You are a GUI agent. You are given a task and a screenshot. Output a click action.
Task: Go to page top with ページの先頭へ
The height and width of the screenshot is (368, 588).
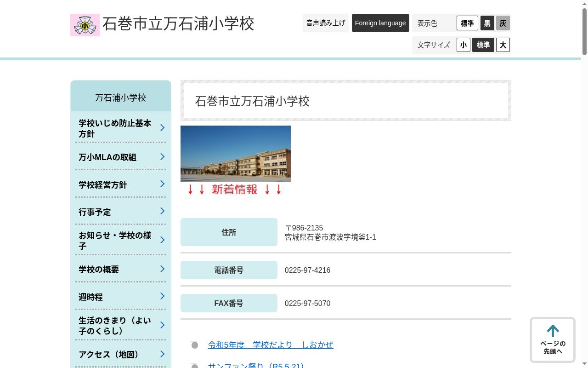point(553,339)
